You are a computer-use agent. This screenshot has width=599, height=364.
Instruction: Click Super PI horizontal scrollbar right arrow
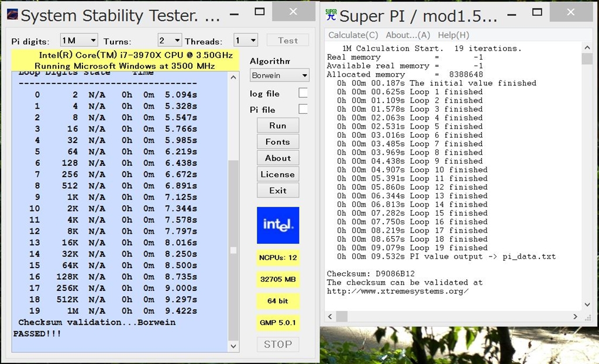coord(576,316)
